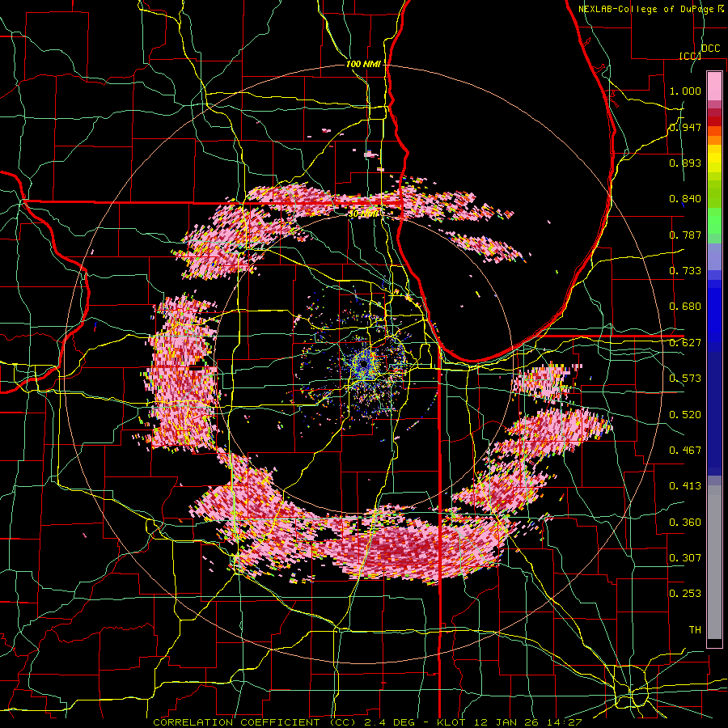Click the TH threshold label on the scale

tap(695, 630)
